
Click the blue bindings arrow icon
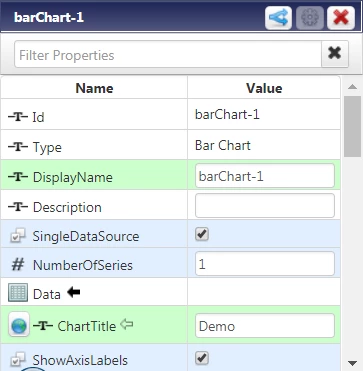(x=278, y=17)
